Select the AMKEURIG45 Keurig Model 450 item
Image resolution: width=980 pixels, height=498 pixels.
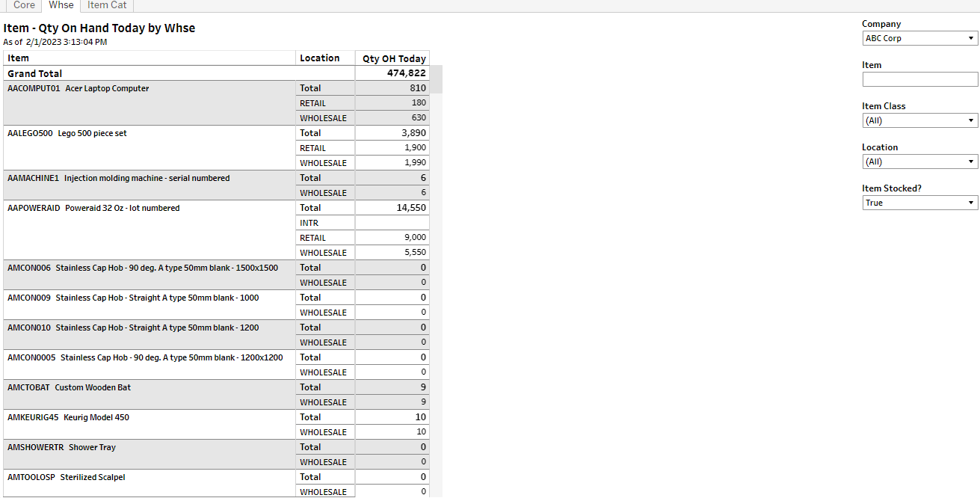coord(68,417)
